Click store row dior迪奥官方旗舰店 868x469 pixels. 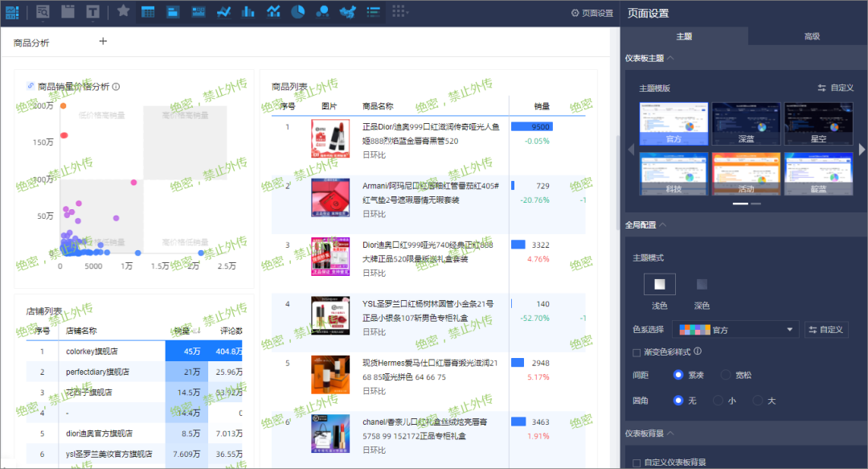134,433
